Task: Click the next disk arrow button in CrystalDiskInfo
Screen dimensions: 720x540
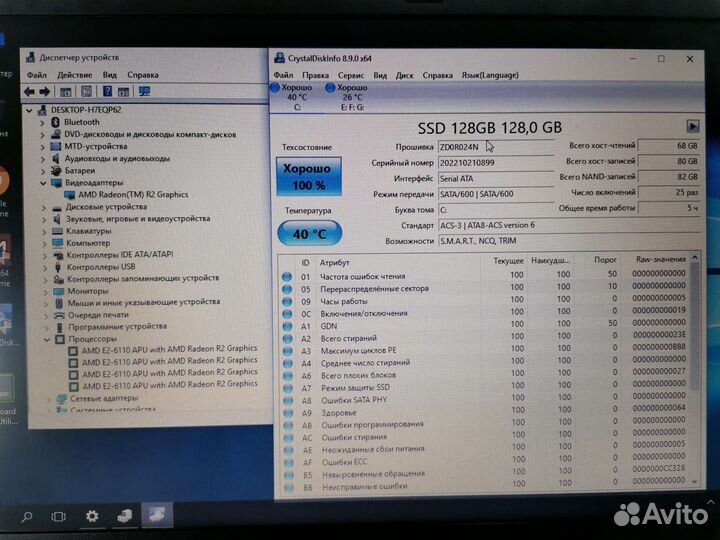Action: click(692, 126)
